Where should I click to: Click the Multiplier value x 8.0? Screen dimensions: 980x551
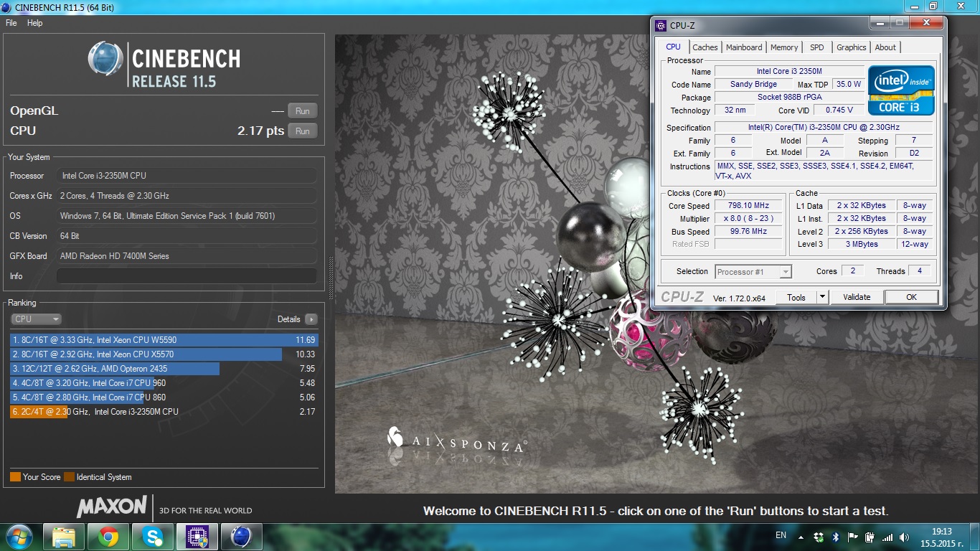click(x=748, y=219)
